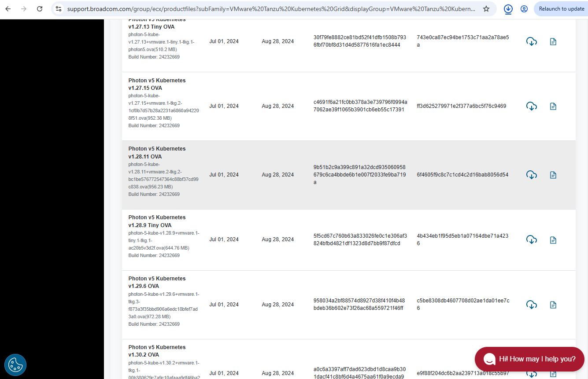Screen dimensions: 588x379
Task: Click MD5 value 6f4605f9c8c7c1cd4c2d16bab8056d54
Action: point(462,175)
